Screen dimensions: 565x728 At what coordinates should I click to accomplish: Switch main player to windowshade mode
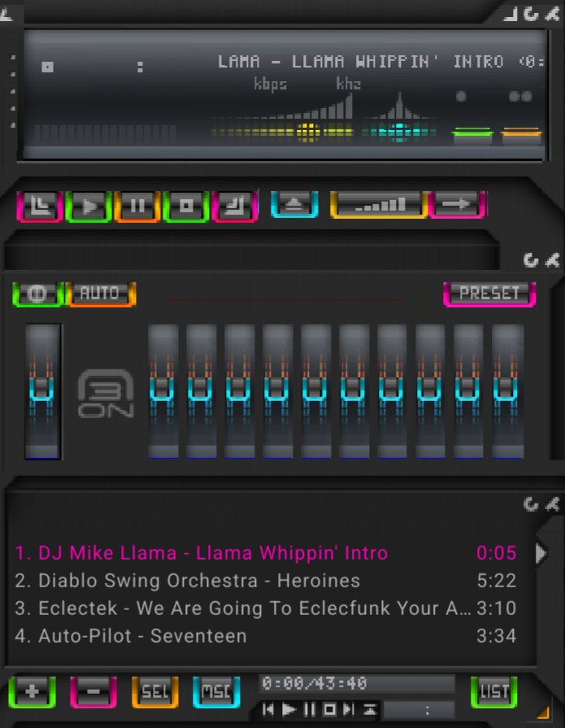pyautogui.click(x=531, y=15)
